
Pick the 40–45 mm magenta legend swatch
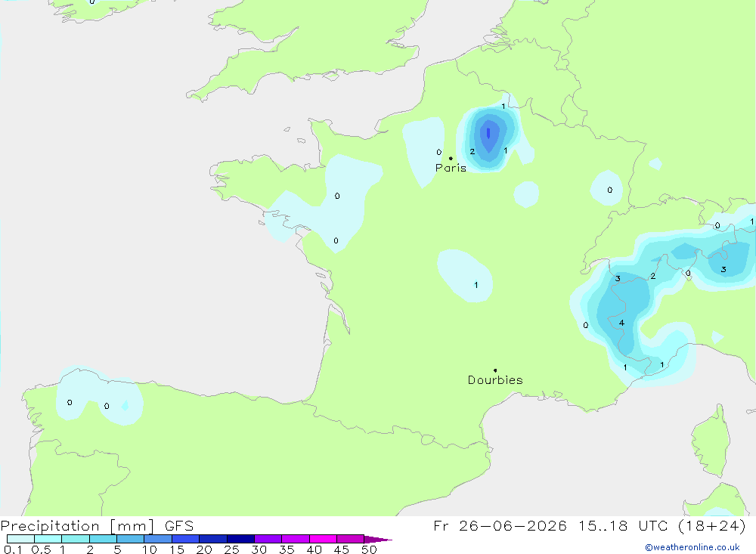[x=323, y=539]
